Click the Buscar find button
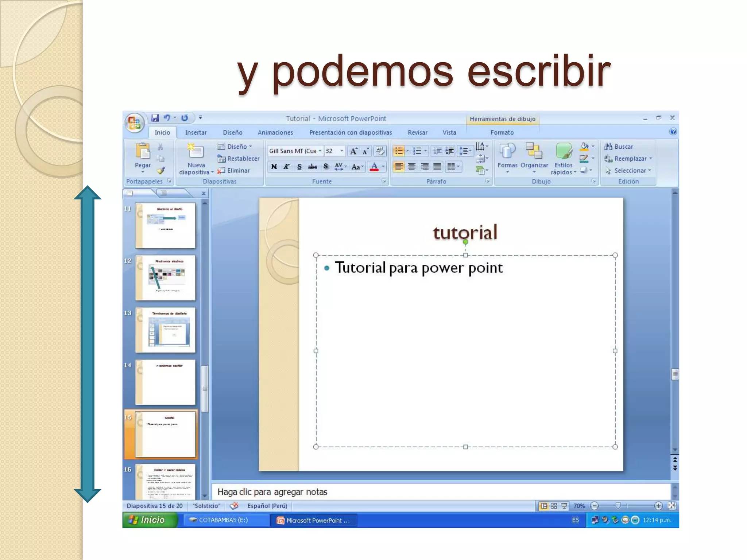This screenshot has height=560, width=747. tap(619, 147)
